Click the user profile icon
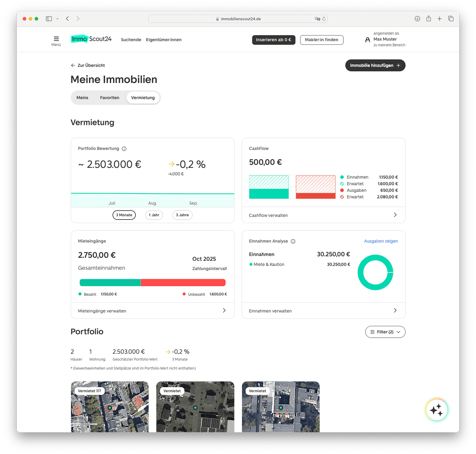The height and width of the screenshot is (454, 476). point(367,40)
